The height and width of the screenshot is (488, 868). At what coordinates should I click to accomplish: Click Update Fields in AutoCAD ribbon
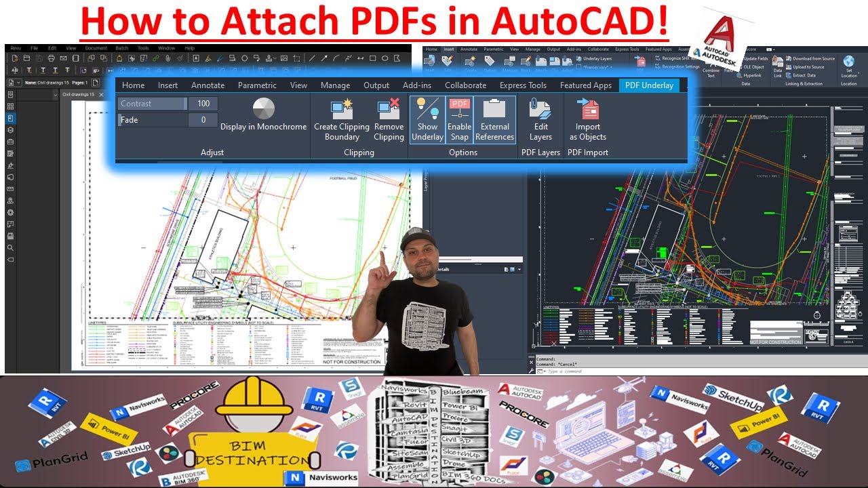point(755,58)
